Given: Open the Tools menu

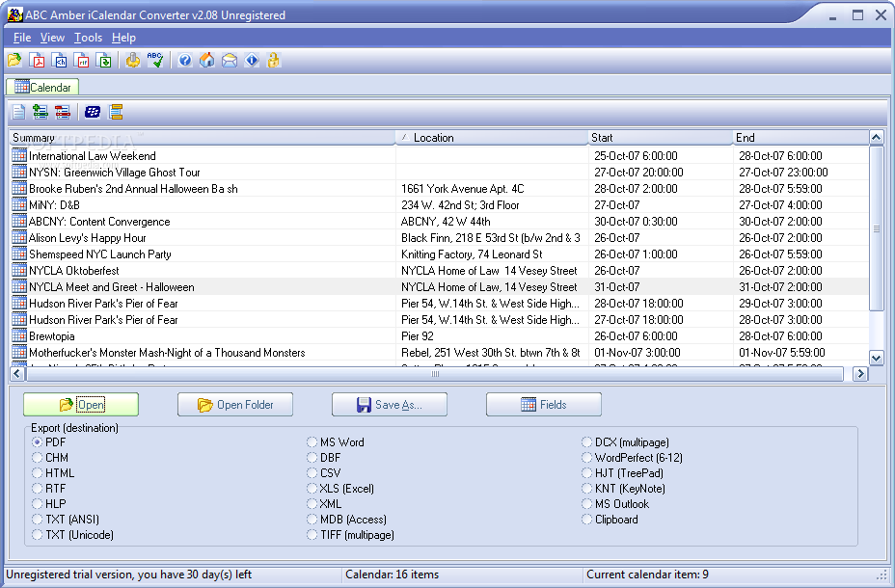Looking at the screenshot, I should [88, 38].
